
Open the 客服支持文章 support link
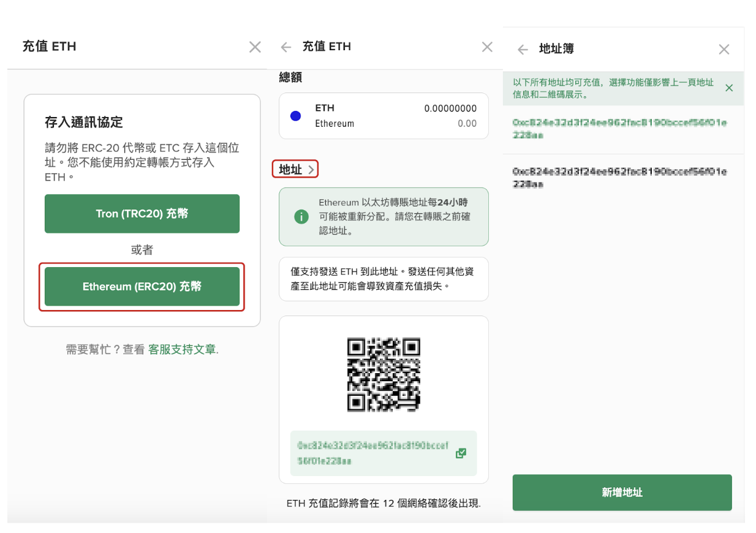pos(183,350)
